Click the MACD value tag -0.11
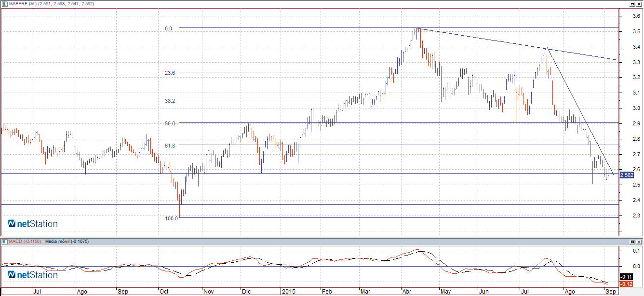 pyautogui.click(x=626, y=277)
